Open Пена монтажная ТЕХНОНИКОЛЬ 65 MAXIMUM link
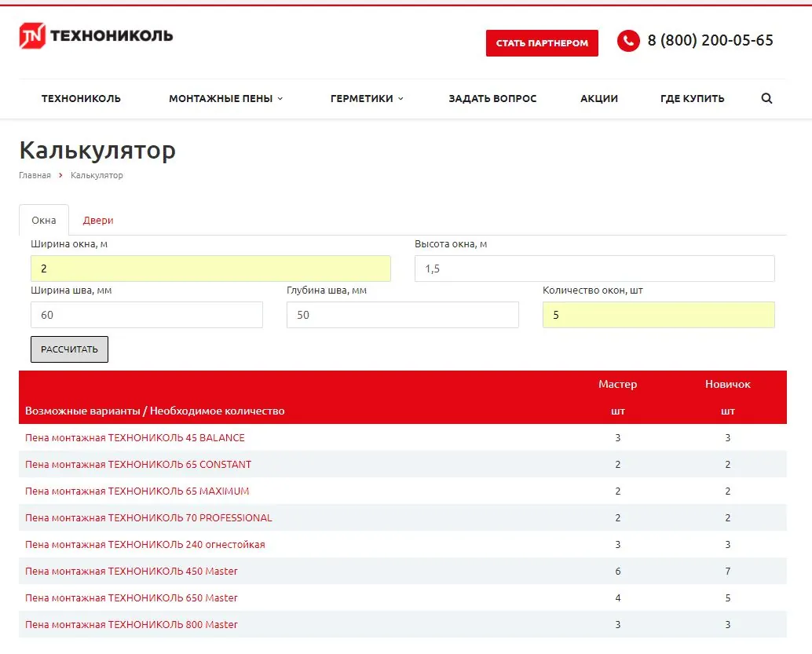 coord(137,491)
